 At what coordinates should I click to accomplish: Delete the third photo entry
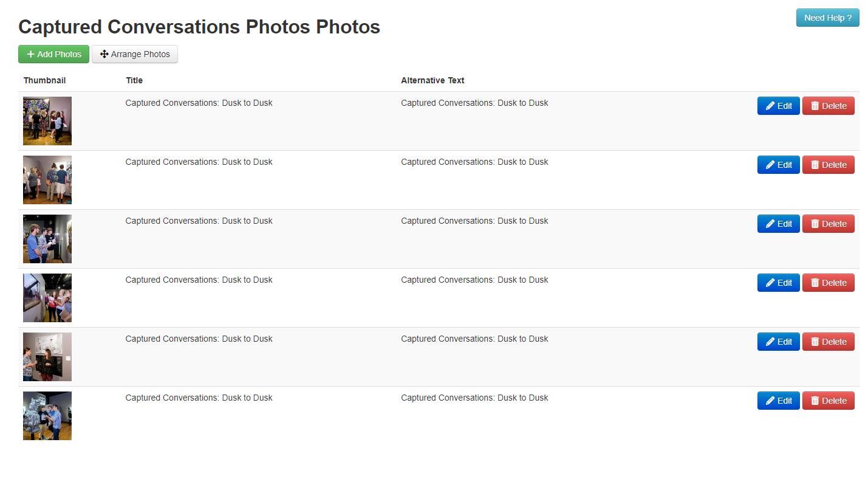pyautogui.click(x=828, y=223)
